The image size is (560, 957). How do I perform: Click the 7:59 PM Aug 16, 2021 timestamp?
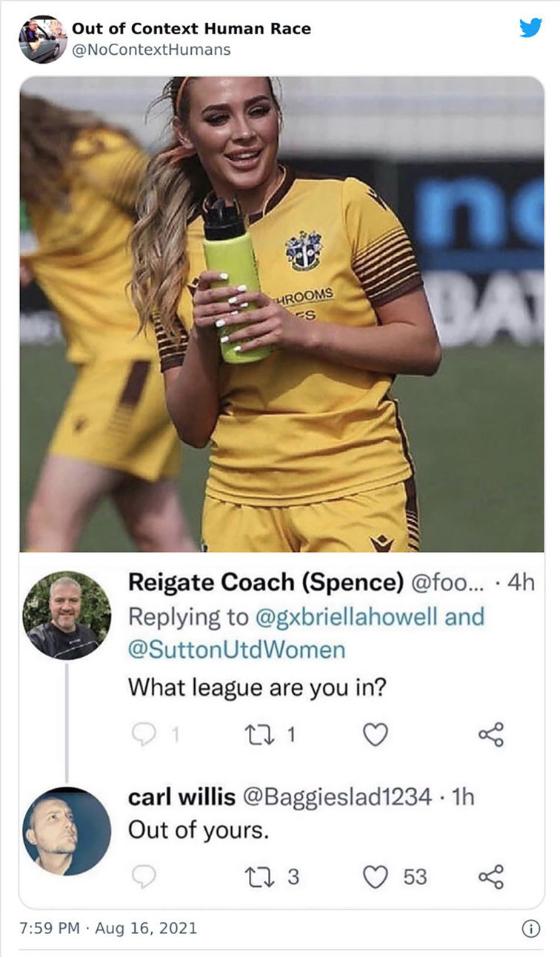click(108, 927)
